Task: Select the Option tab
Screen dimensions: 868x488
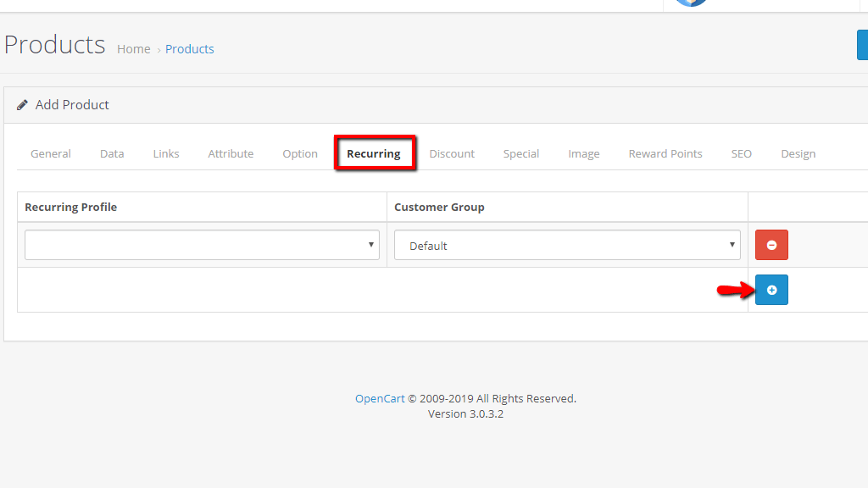Action: (299, 153)
